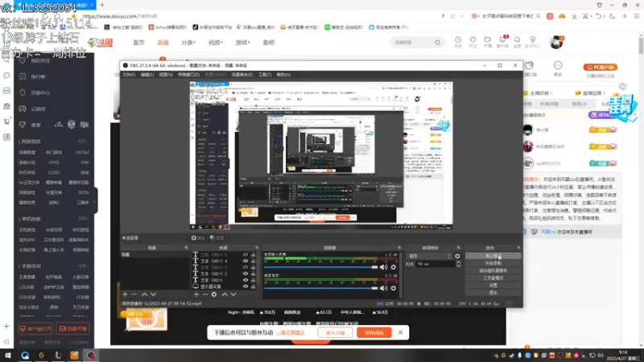644x362 pixels.
Task: Expand Douyu 分类 dropdown menu
Action: click(x=188, y=43)
